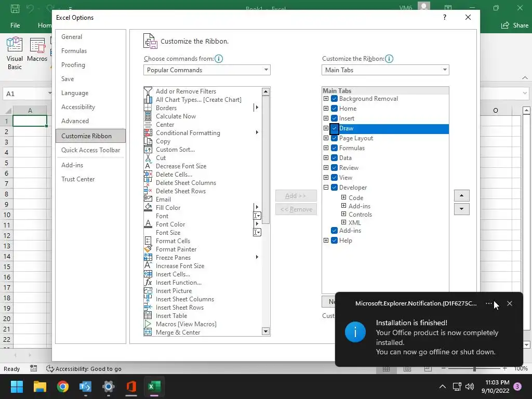Click the commands list scrollbar up arrow
This screenshot has width=532, height=399.
click(265, 91)
